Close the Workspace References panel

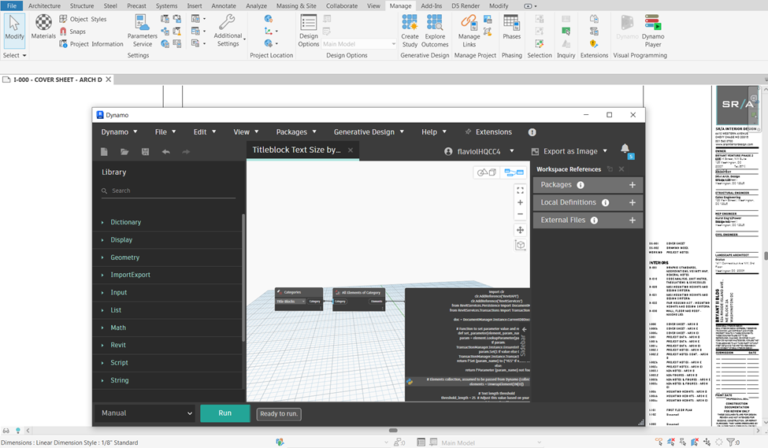coord(621,169)
